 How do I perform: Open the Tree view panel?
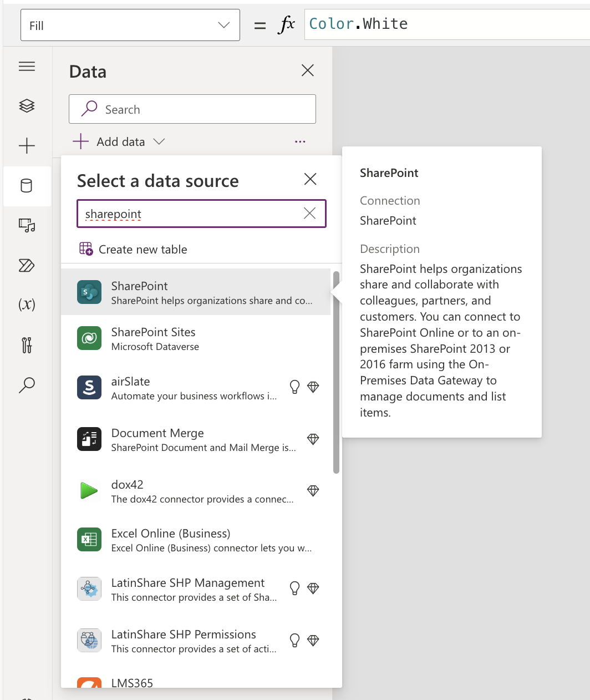click(27, 106)
